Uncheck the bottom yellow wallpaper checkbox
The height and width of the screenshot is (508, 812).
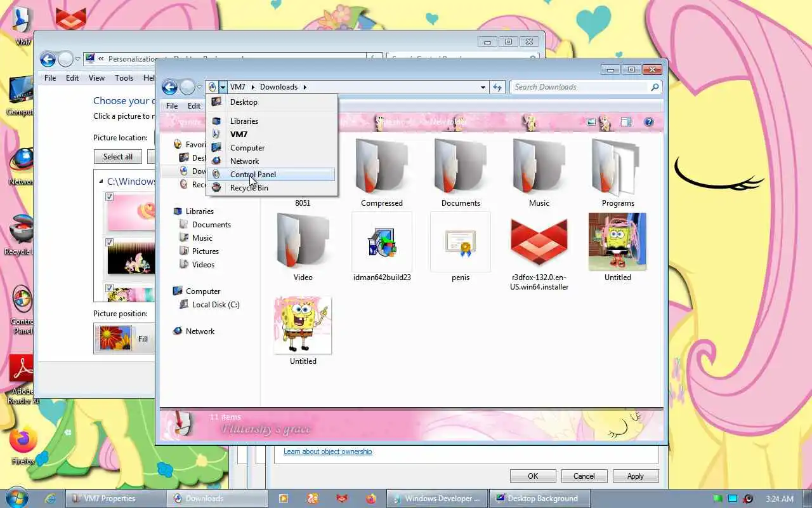109,288
